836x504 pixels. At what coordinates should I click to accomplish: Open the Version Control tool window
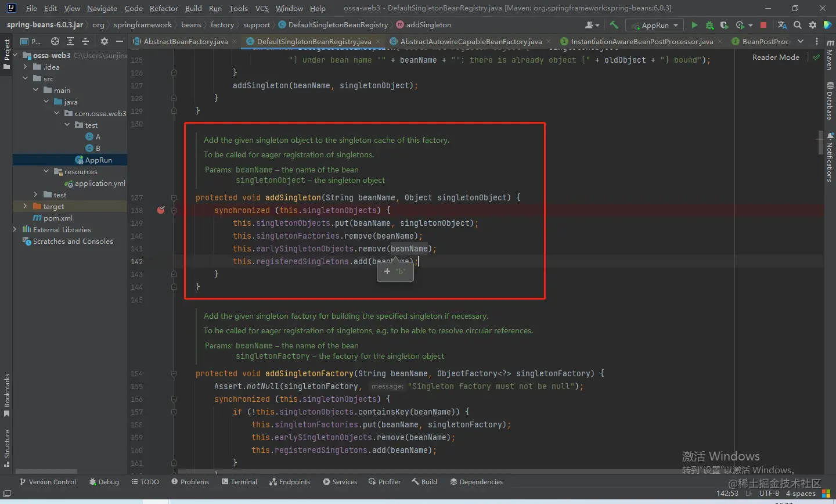click(48, 482)
